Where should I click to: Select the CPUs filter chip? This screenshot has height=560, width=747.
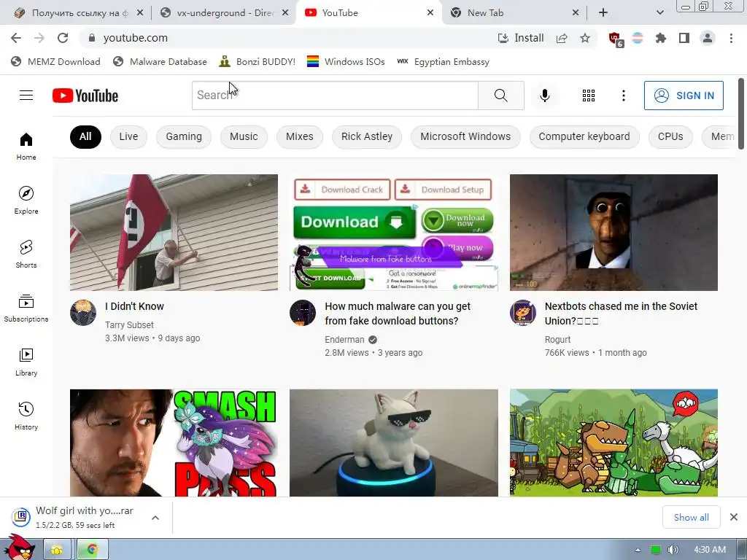tap(670, 136)
